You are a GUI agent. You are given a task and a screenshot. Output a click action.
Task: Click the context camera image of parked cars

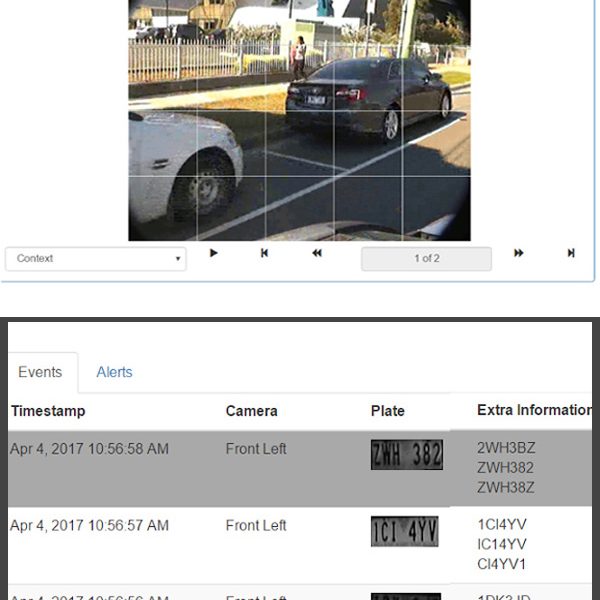point(299,120)
